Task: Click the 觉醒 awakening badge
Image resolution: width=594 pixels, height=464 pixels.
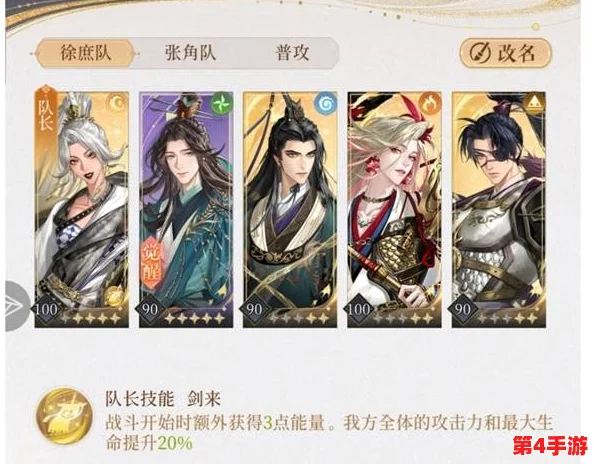Action: coord(152,261)
